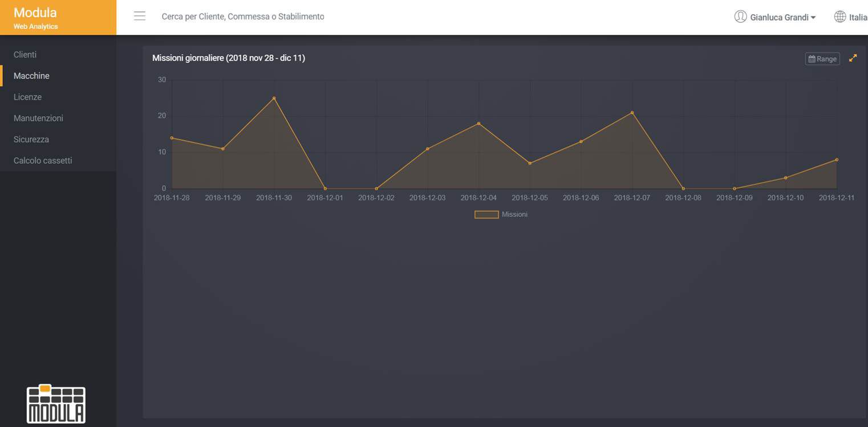Open Manutenzioni from the sidebar

click(x=38, y=118)
